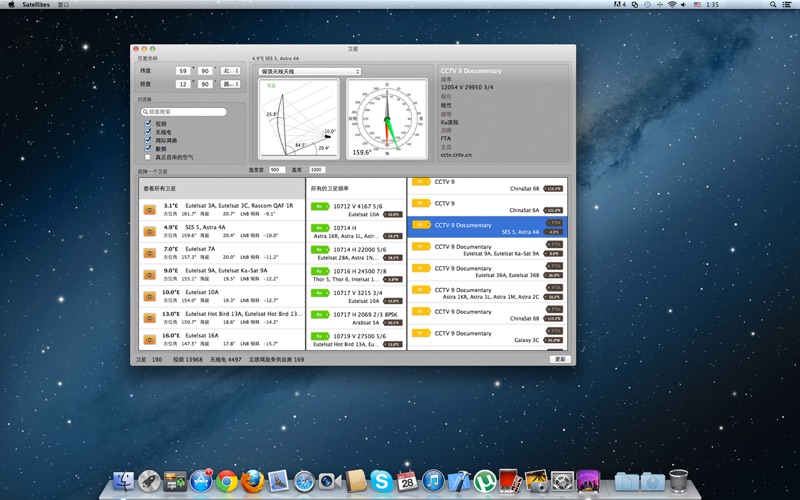Select the 13.0°E Hot Bird 13A satellite icon
800x500 pixels.
[149, 318]
